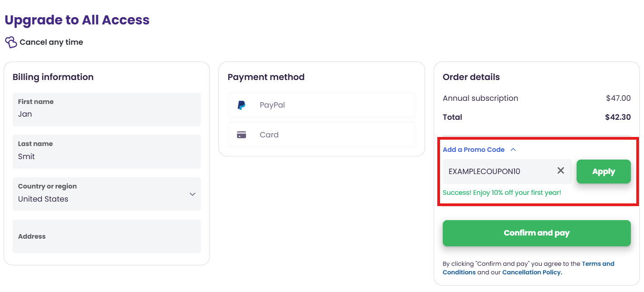The image size is (644, 292).
Task: Click the PayPal logo icon
Action: [241, 105]
